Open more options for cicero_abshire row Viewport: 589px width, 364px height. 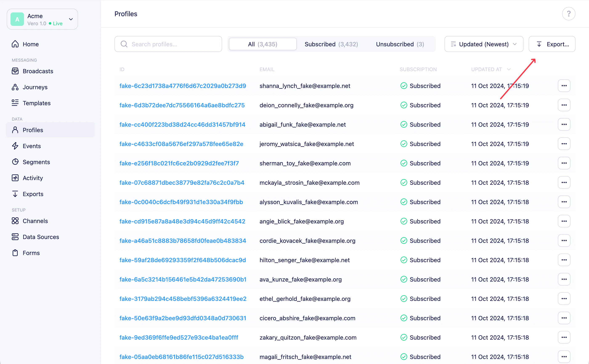[564, 318]
